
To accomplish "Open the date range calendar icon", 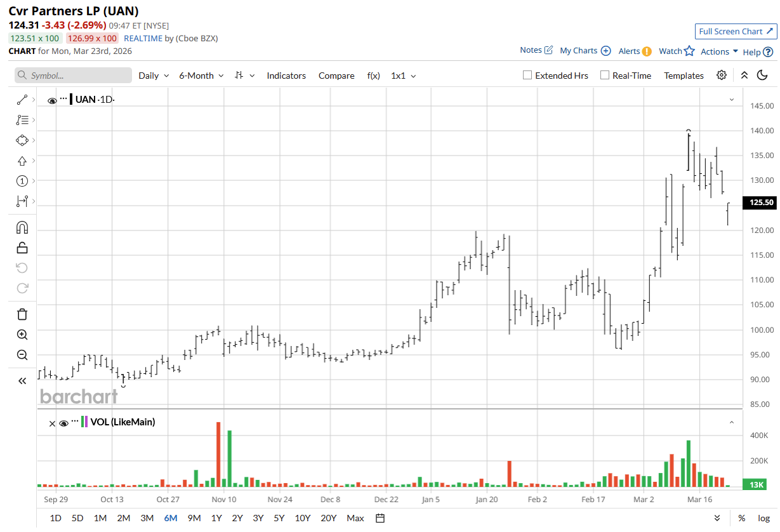I will [380, 518].
